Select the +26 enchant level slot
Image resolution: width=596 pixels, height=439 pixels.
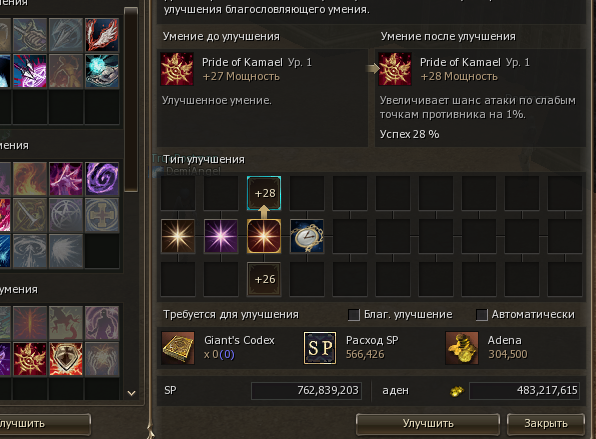pyautogui.click(x=264, y=279)
